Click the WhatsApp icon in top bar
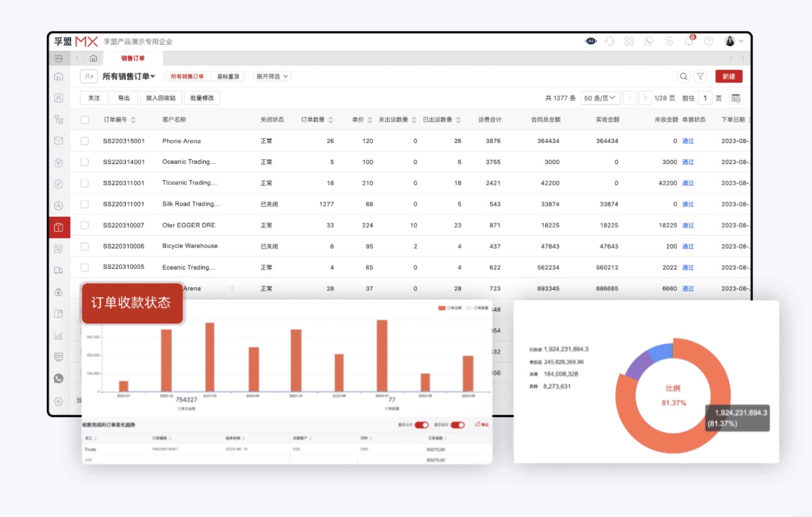The image size is (812, 517). tap(649, 41)
